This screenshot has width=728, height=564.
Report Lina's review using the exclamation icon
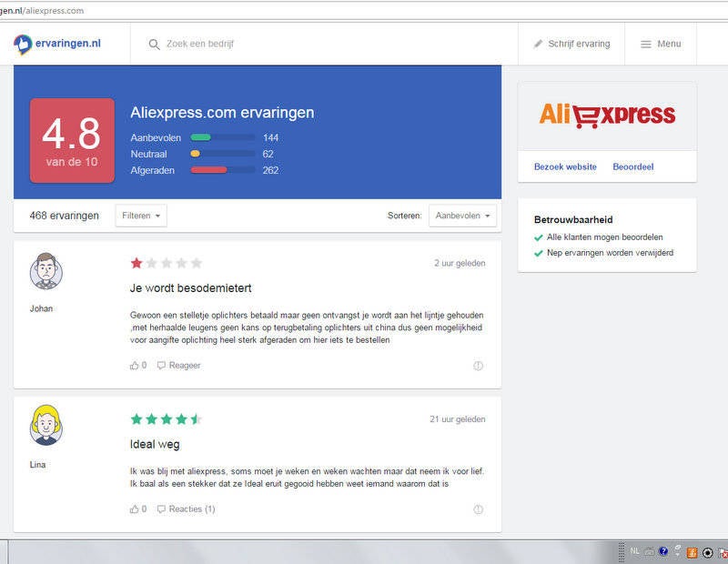(x=478, y=509)
